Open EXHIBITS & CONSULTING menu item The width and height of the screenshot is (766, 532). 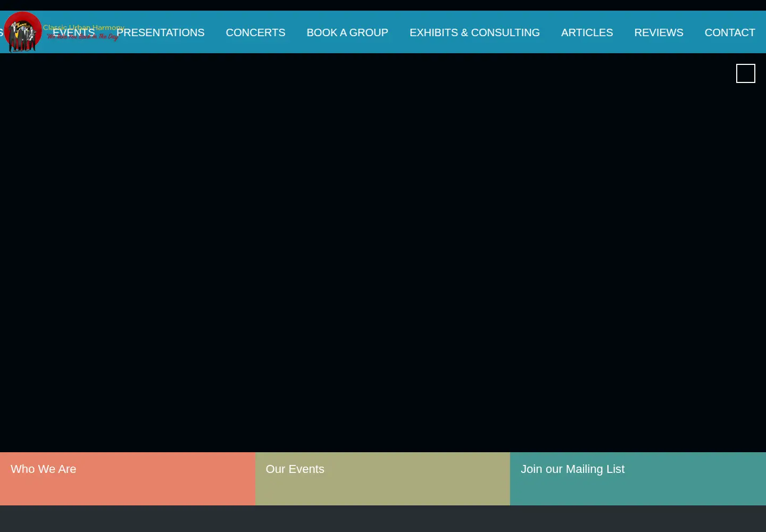pyautogui.click(x=474, y=32)
